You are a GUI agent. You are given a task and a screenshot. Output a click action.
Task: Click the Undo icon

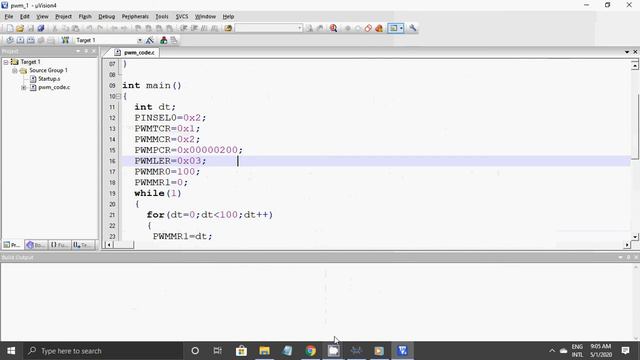pyautogui.click(x=89, y=28)
